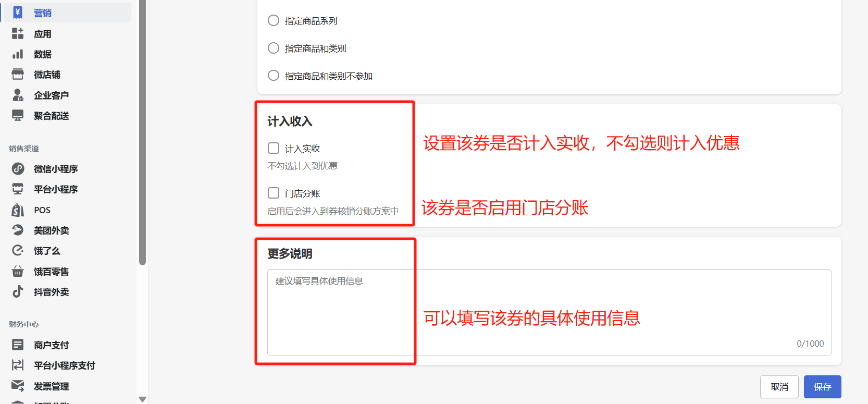Click the sidebar scroll down arrow
The image size is (868, 404).
click(x=142, y=399)
